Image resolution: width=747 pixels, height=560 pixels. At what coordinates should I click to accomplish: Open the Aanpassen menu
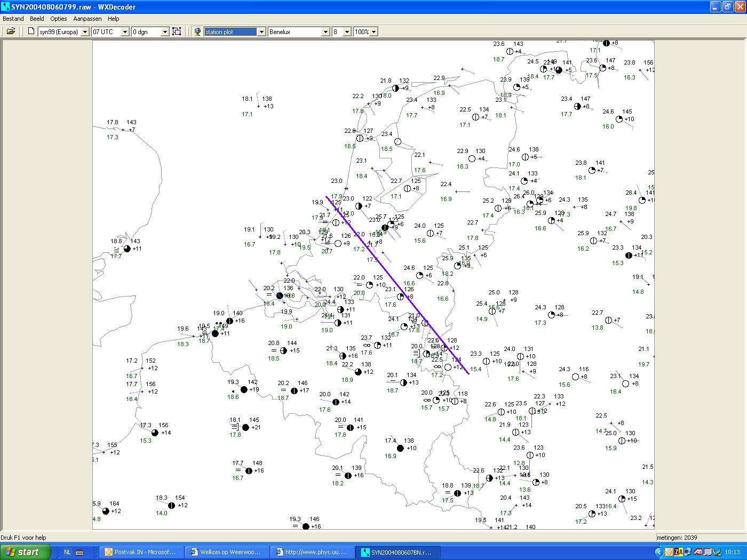click(x=88, y=19)
